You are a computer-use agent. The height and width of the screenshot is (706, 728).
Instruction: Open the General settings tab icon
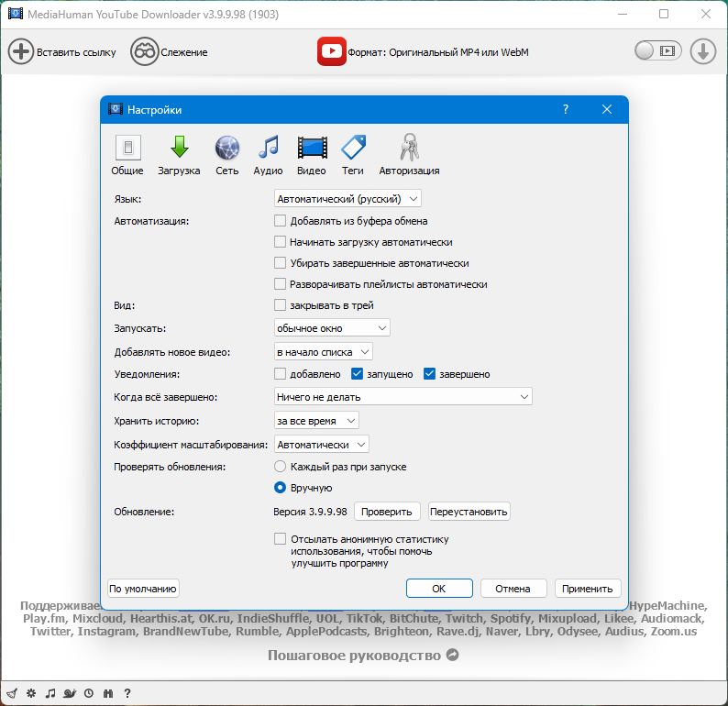[128, 148]
